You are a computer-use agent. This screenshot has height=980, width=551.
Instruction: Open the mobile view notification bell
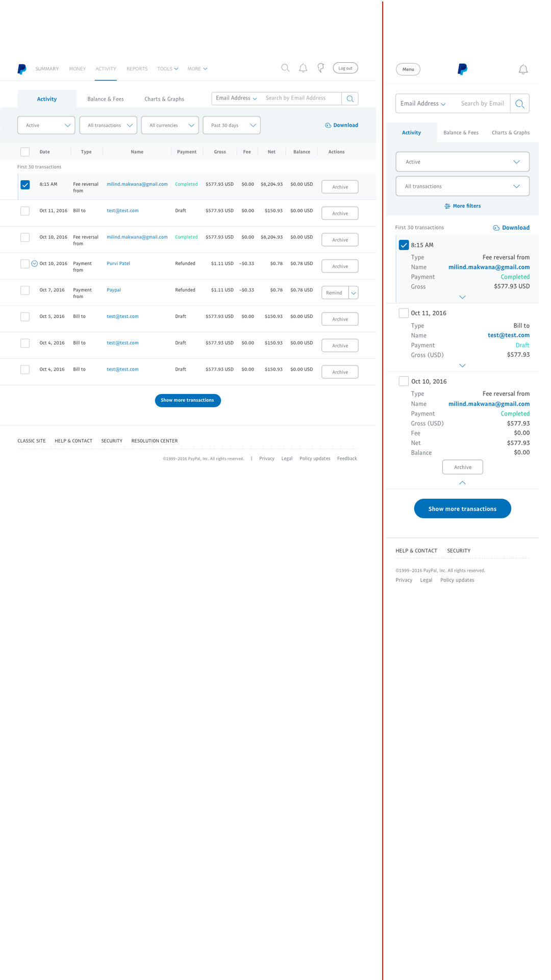[x=523, y=69]
